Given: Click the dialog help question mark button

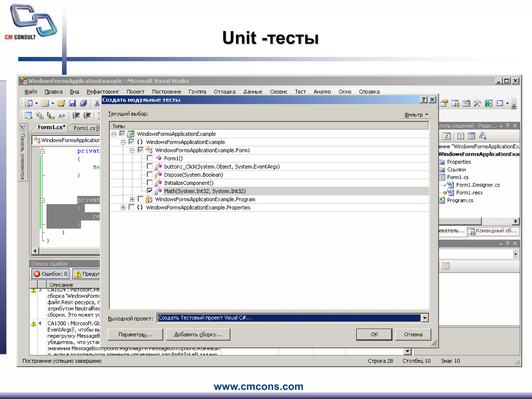Looking at the screenshot, I should click(423, 99).
